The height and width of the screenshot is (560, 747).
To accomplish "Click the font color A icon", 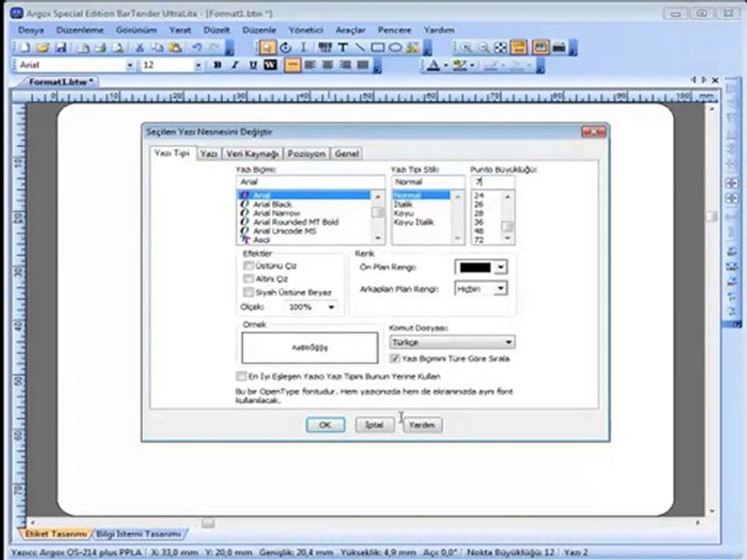I will pyautogui.click(x=433, y=65).
